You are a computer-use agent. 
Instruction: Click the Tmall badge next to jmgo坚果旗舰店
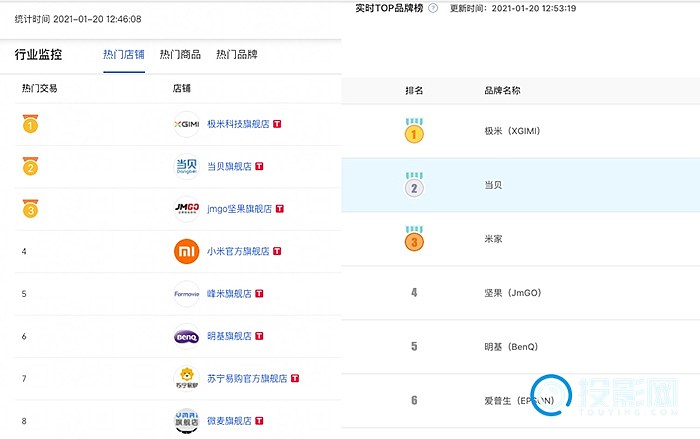click(280, 209)
